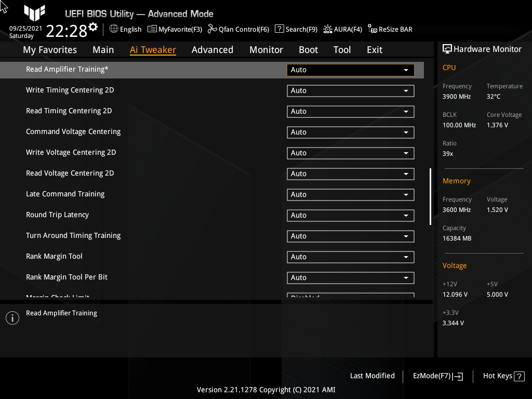This screenshot has height=399, width=532.
Task: Change language from English
Action: pyautogui.click(x=130, y=30)
